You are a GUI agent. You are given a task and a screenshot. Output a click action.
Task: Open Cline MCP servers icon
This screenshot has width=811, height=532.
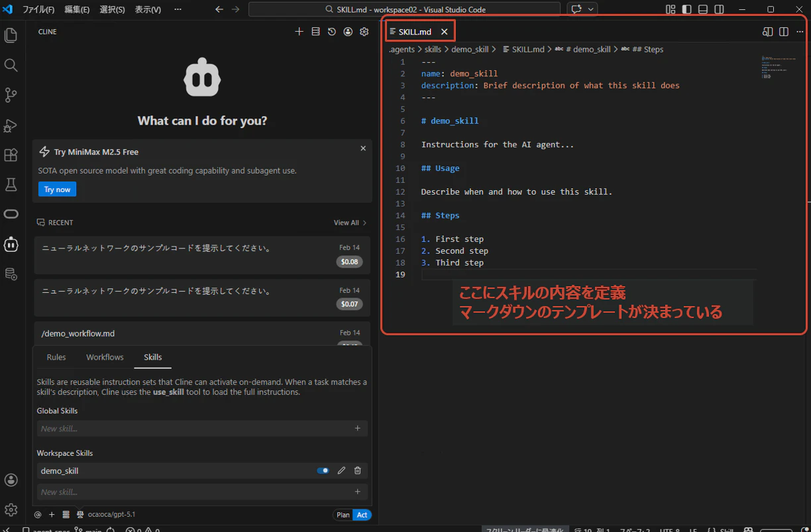[315, 31]
